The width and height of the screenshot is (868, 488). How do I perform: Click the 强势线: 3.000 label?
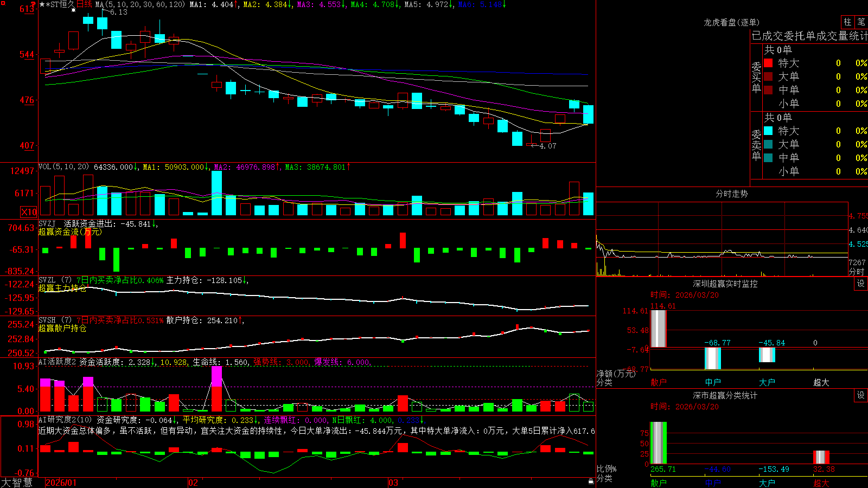pyautogui.click(x=281, y=362)
